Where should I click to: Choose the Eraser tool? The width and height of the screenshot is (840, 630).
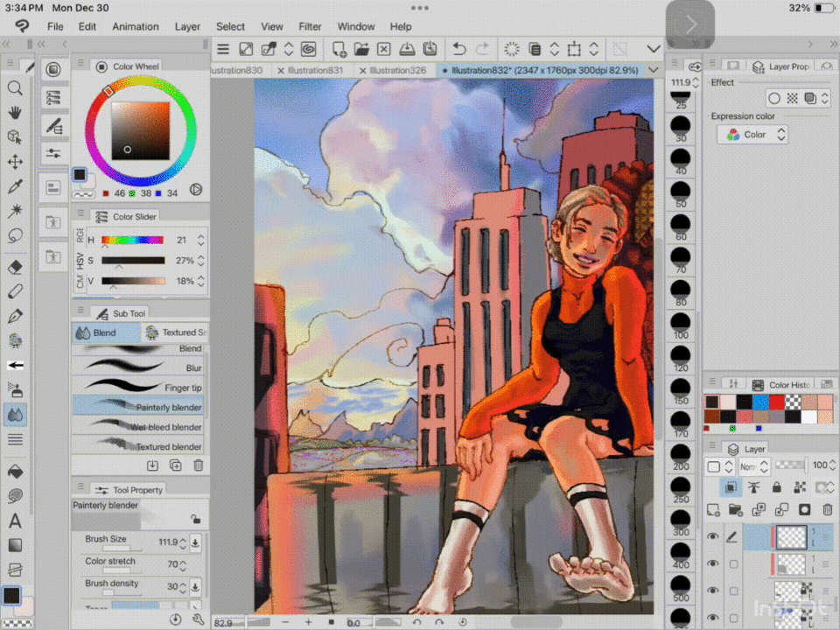coord(15,267)
